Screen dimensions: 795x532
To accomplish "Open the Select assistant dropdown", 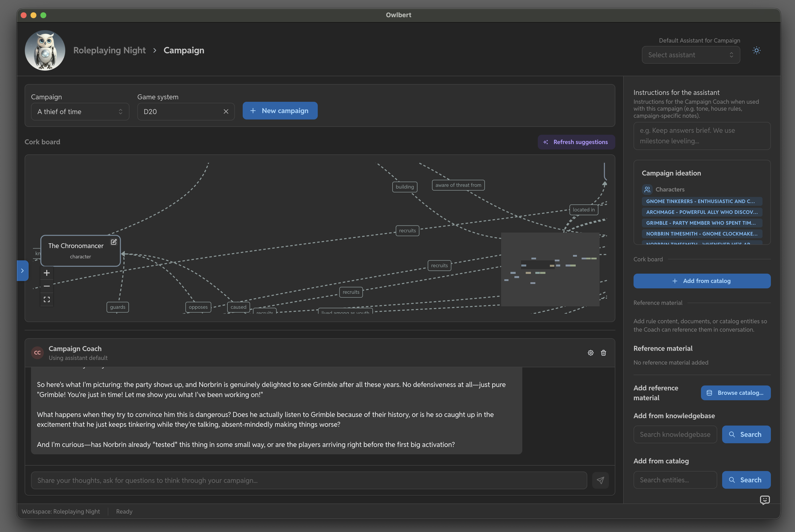I will [690, 55].
